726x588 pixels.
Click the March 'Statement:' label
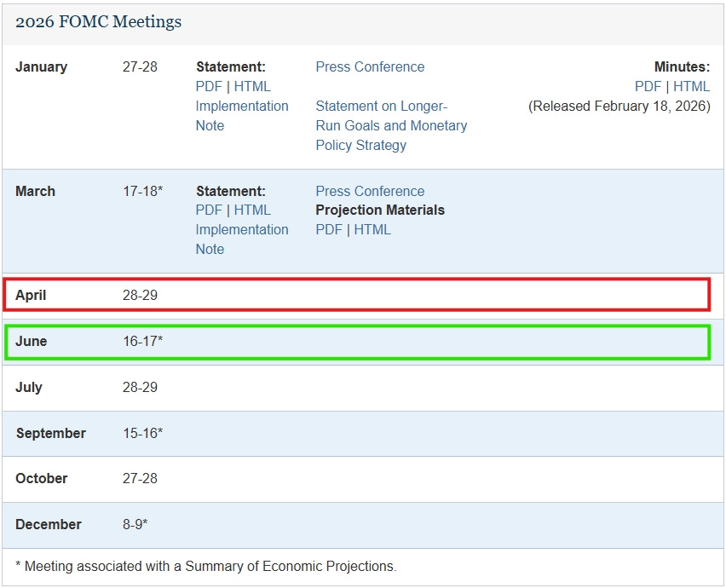pos(231,191)
